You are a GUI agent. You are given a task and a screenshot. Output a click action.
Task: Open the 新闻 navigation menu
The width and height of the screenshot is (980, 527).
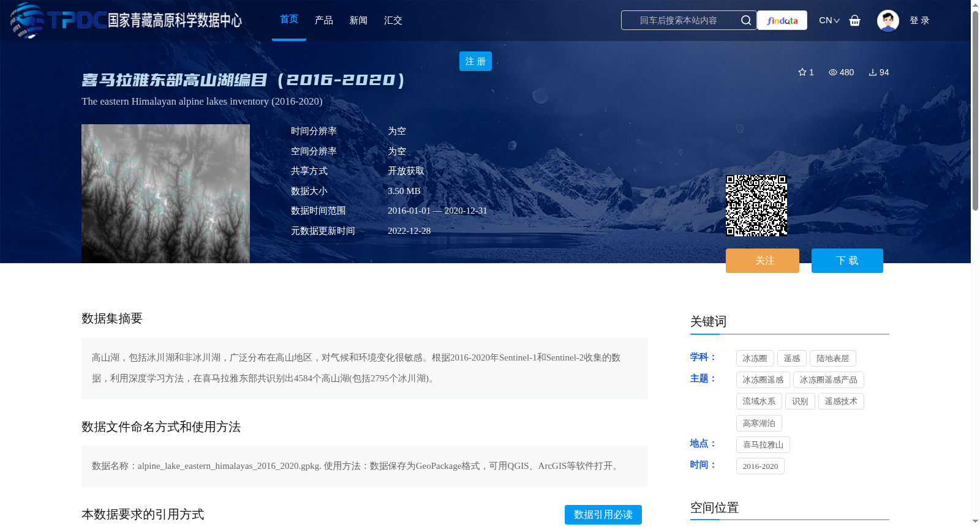tap(358, 20)
